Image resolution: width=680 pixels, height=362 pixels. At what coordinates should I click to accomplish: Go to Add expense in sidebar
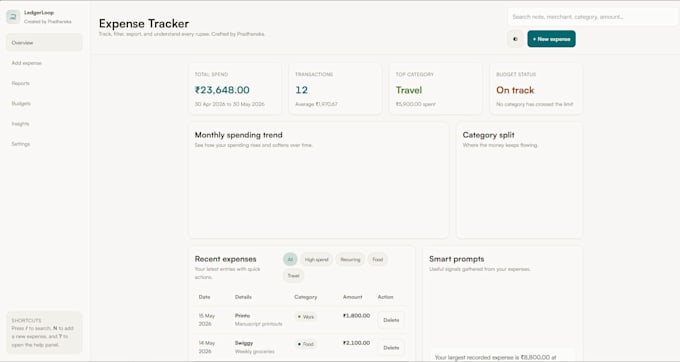pyautogui.click(x=44, y=63)
